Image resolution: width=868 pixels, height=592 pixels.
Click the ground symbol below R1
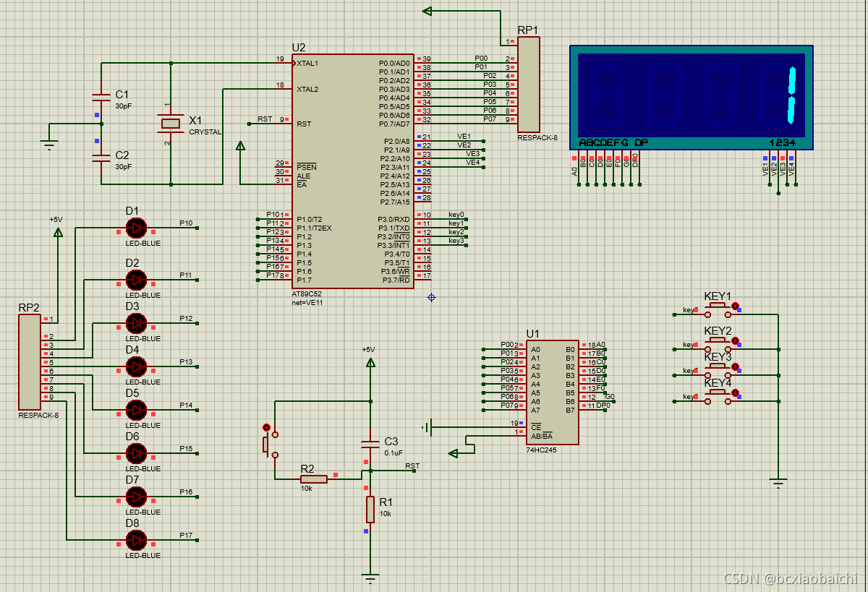tap(370, 578)
